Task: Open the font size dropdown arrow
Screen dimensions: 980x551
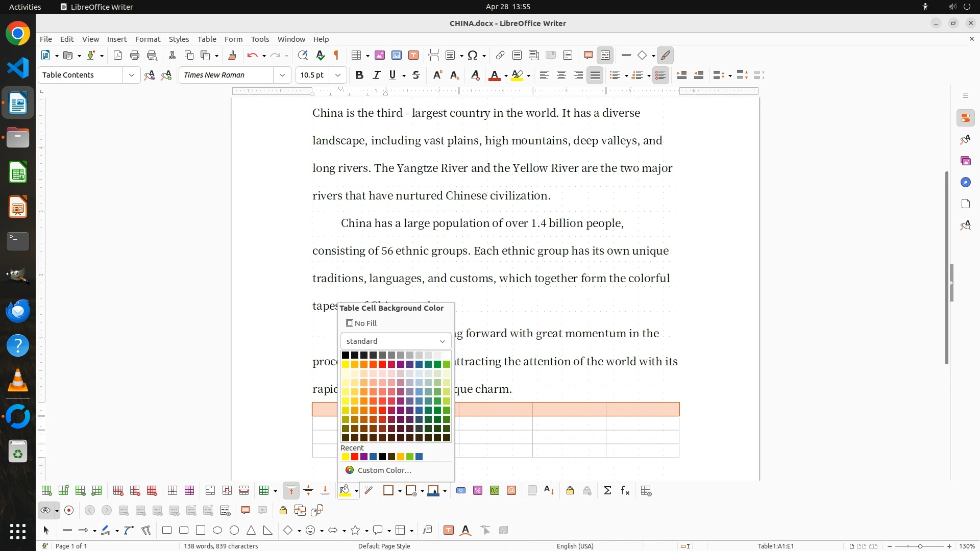Action: (338, 75)
